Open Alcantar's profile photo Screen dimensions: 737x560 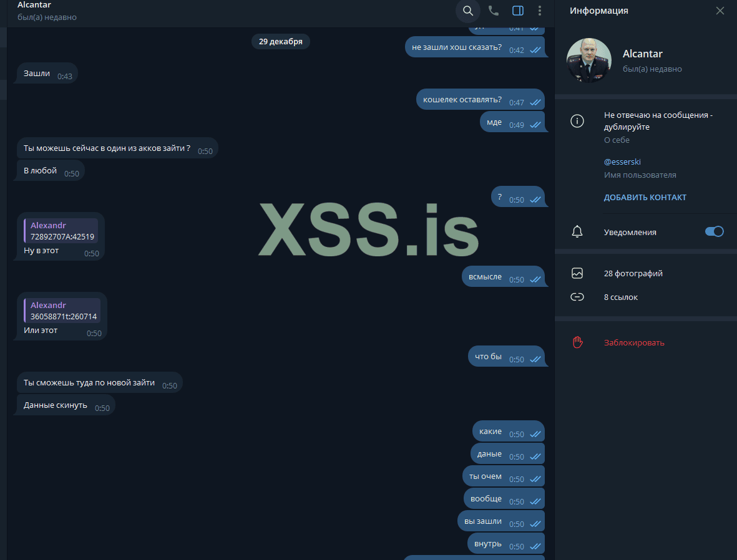point(589,60)
